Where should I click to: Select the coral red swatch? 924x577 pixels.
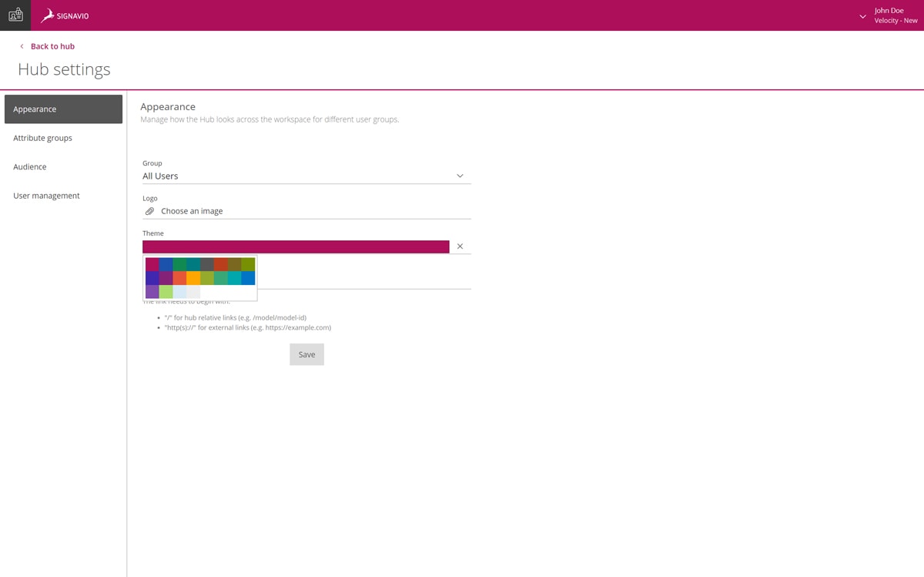179,278
